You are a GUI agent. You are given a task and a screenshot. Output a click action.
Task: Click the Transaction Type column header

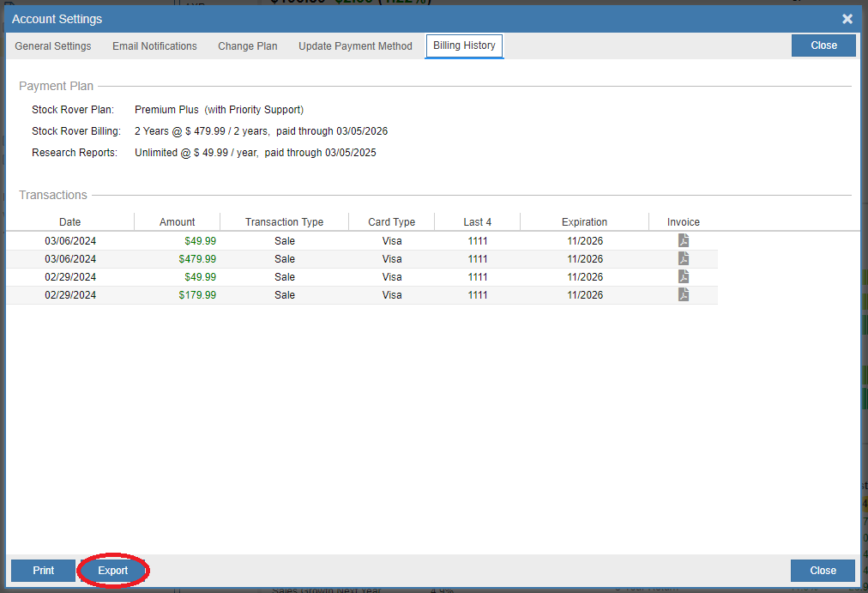284,221
